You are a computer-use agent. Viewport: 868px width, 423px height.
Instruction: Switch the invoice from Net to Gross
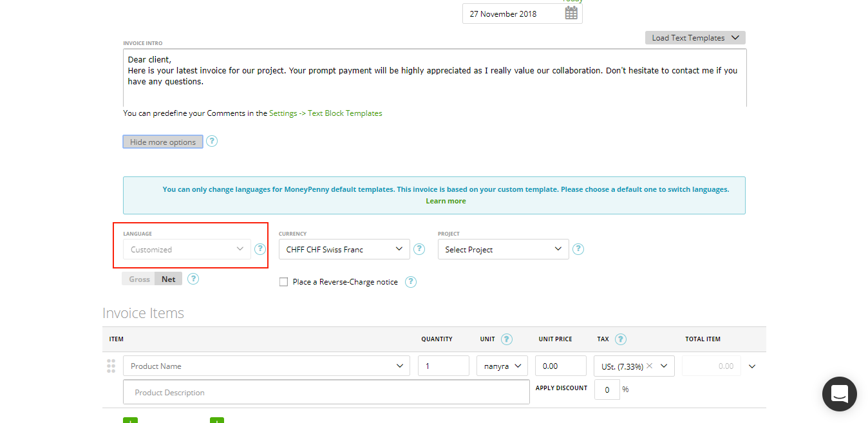pos(138,278)
